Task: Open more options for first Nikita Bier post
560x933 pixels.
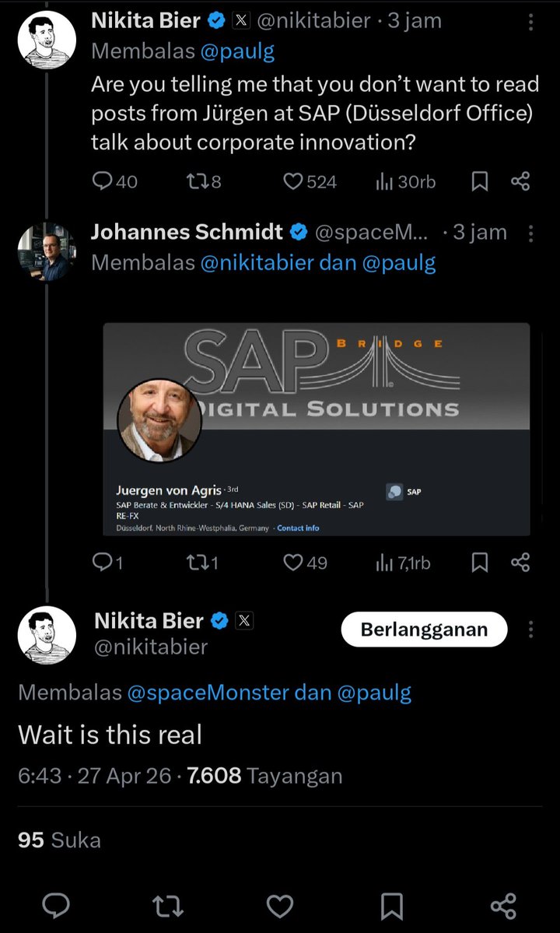Action: click(x=530, y=23)
